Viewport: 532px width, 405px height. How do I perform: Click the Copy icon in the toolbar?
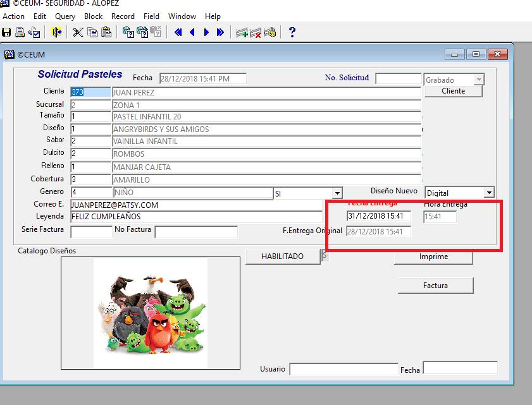[92, 32]
